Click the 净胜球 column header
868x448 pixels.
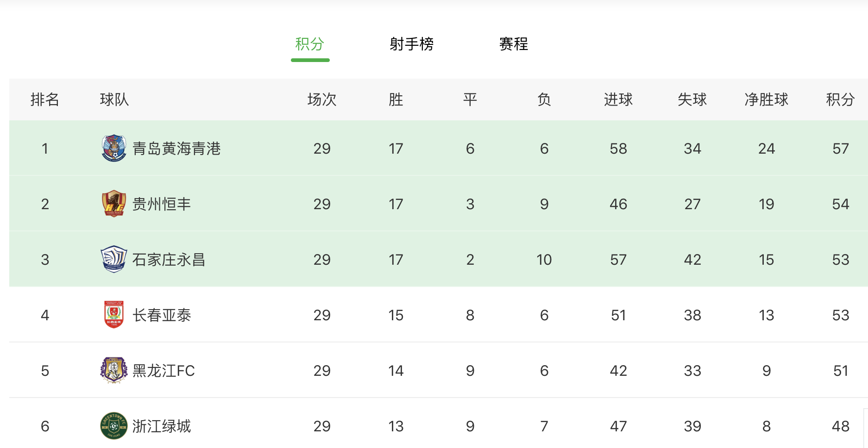[766, 100]
